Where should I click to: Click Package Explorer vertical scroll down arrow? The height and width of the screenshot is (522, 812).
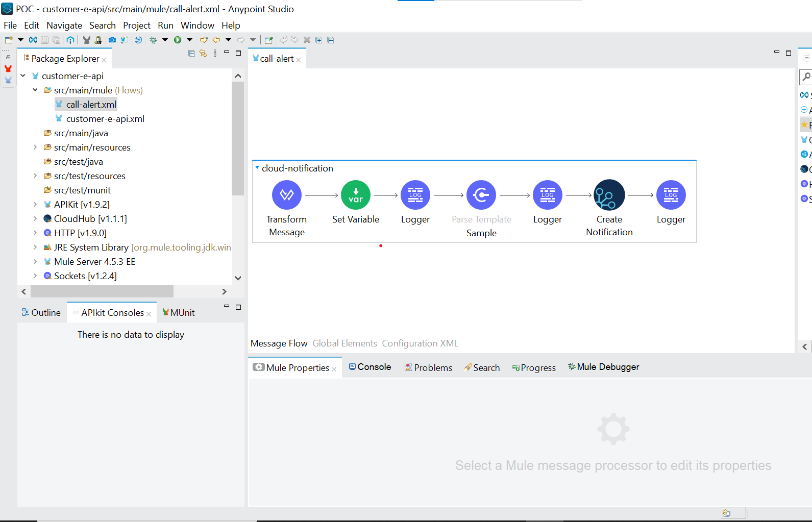[238, 278]
